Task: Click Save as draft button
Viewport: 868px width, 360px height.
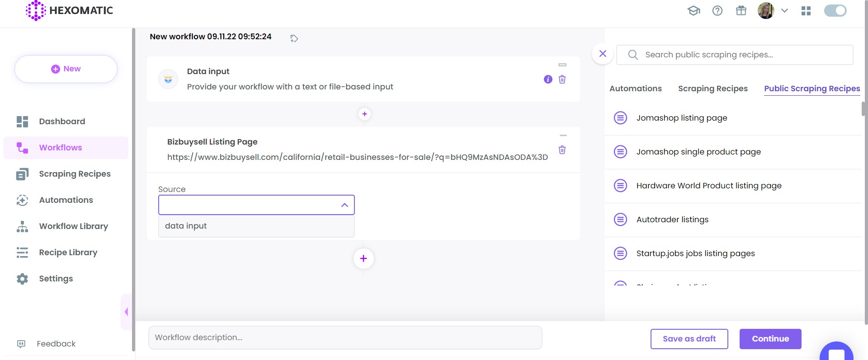Action: (689, 339)
